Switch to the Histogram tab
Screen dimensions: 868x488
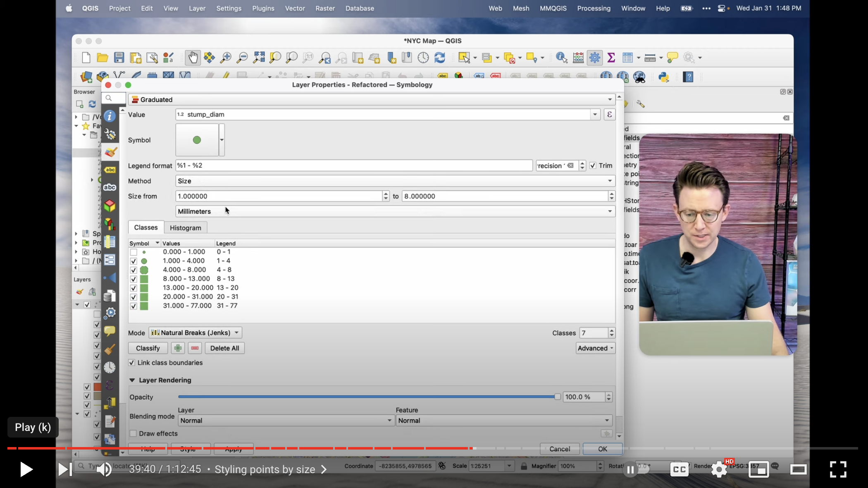186,228
